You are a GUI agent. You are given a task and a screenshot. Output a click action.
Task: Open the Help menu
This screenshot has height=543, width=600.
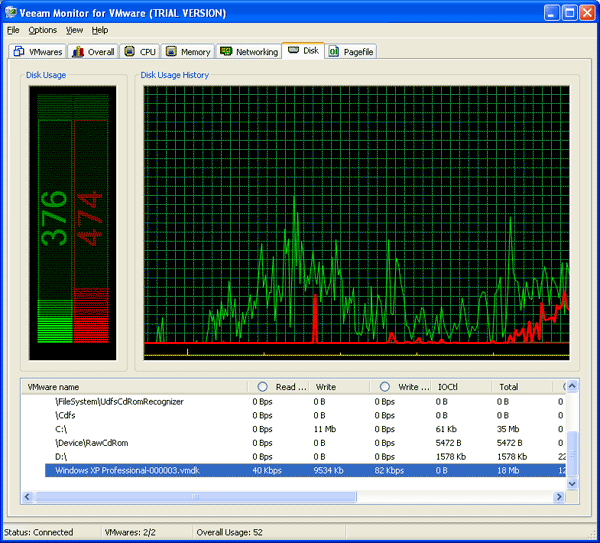[x=99, y=30]
